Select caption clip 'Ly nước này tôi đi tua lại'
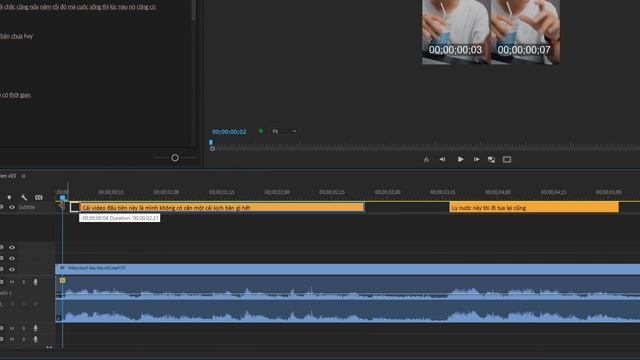This screenshot has height=360, width=640. (x=534, y=208)
